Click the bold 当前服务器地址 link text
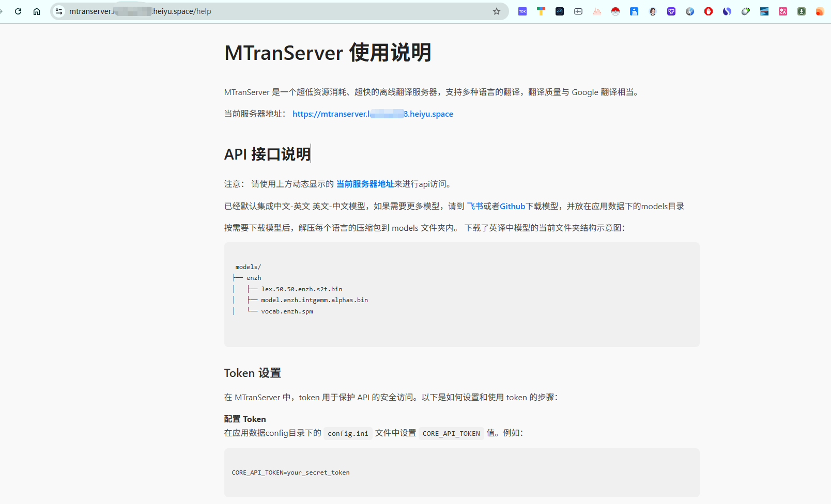 [x=365, y=184]
